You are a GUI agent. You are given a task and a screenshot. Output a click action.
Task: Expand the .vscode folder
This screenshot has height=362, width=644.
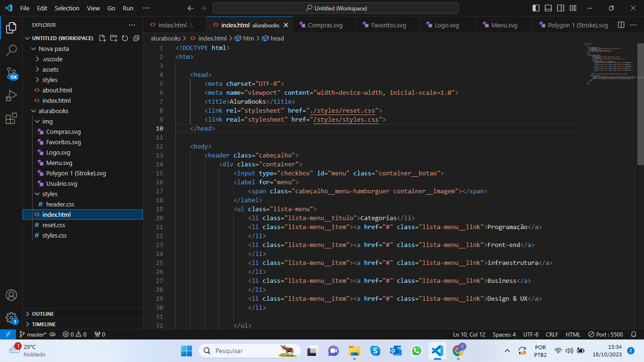click(x=52, y=59)
